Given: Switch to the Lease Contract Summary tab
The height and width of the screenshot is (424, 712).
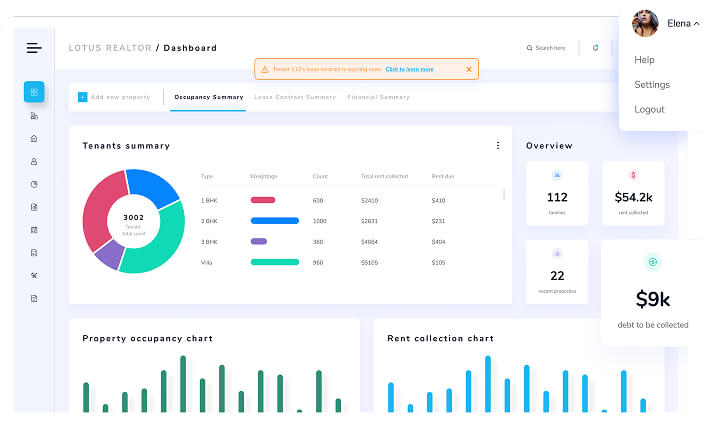Looking at the screenshot, I should click(295, 97).
